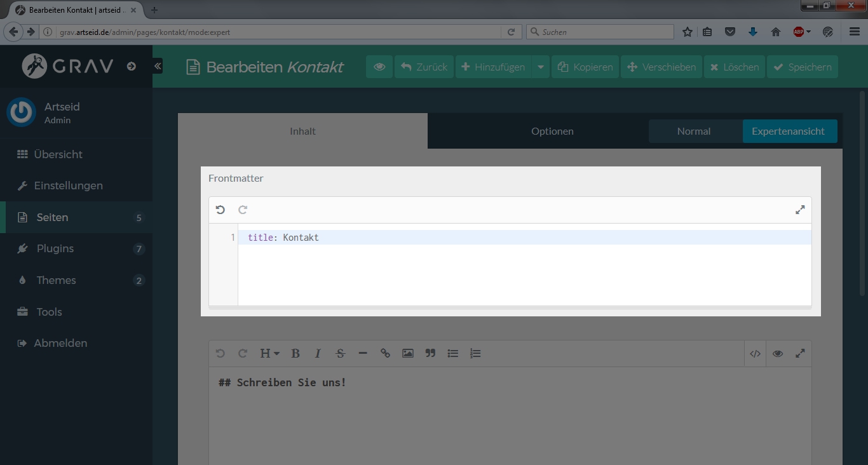
Task: Insert a link with the chain icon
Action: pos(385,354)
